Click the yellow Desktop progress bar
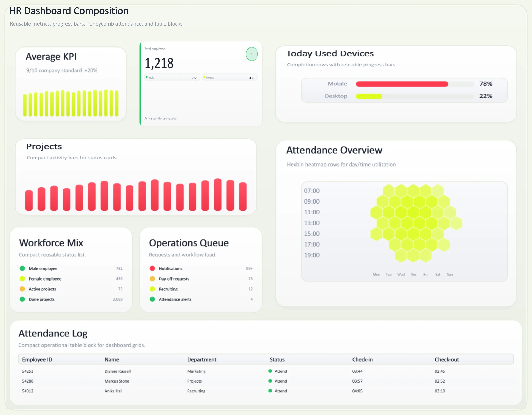This screenshot has height=415, width=532. click(x=369, y=96)
